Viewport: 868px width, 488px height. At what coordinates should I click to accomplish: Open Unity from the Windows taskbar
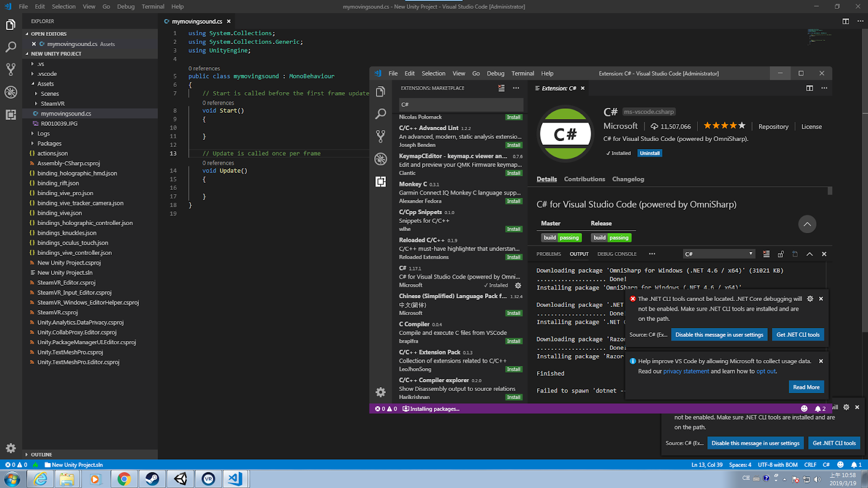point(181,479)
